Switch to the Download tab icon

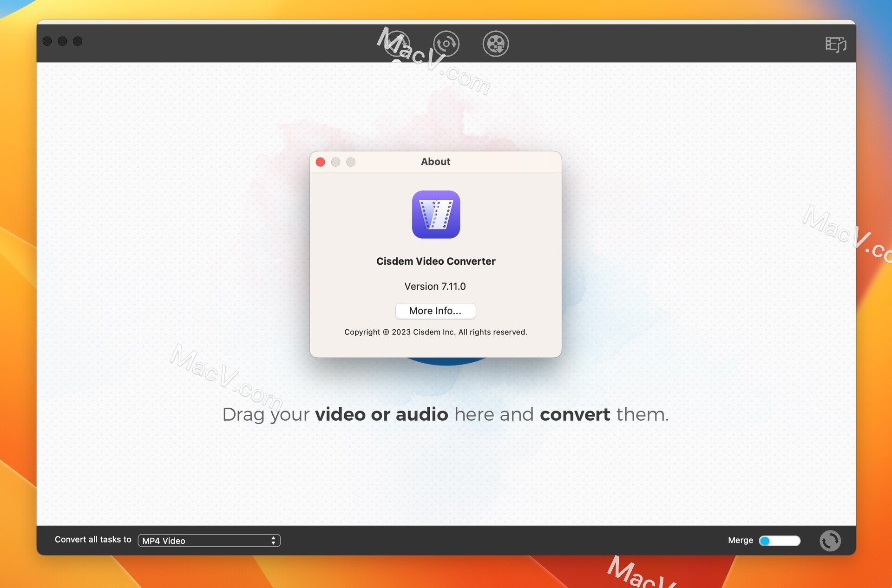click(x=446, y=44)
